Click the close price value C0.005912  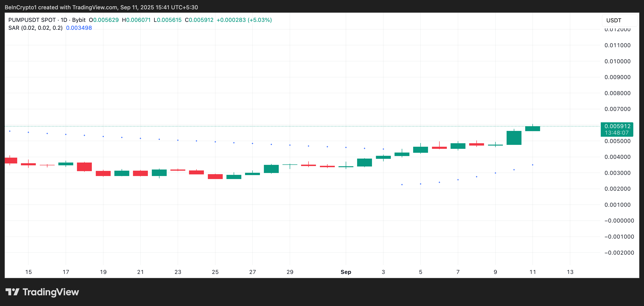tap(199, 20)
